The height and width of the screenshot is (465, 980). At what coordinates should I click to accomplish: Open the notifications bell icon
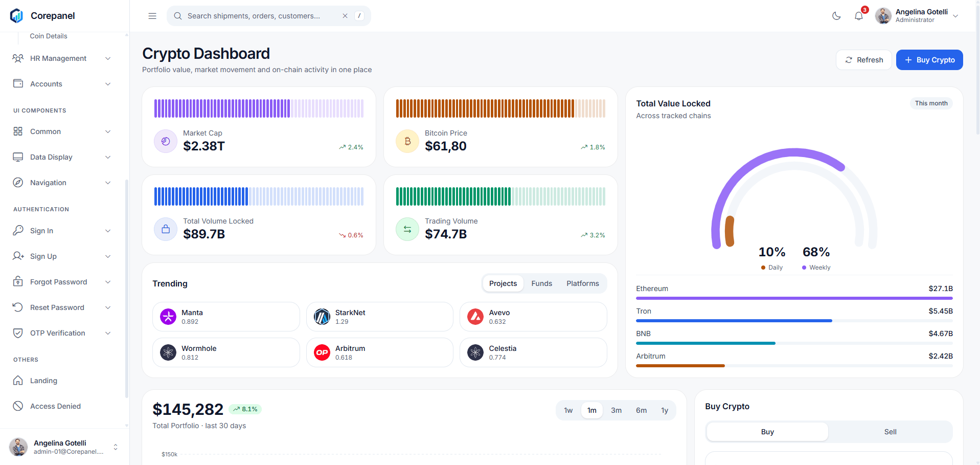pyautogui.click(x=859, y=16)
